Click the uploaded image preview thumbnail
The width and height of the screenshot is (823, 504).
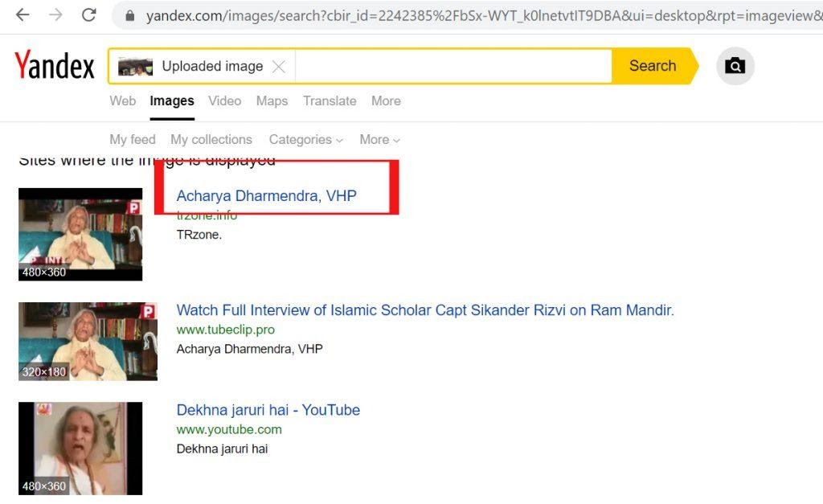[x=135, y=67]
